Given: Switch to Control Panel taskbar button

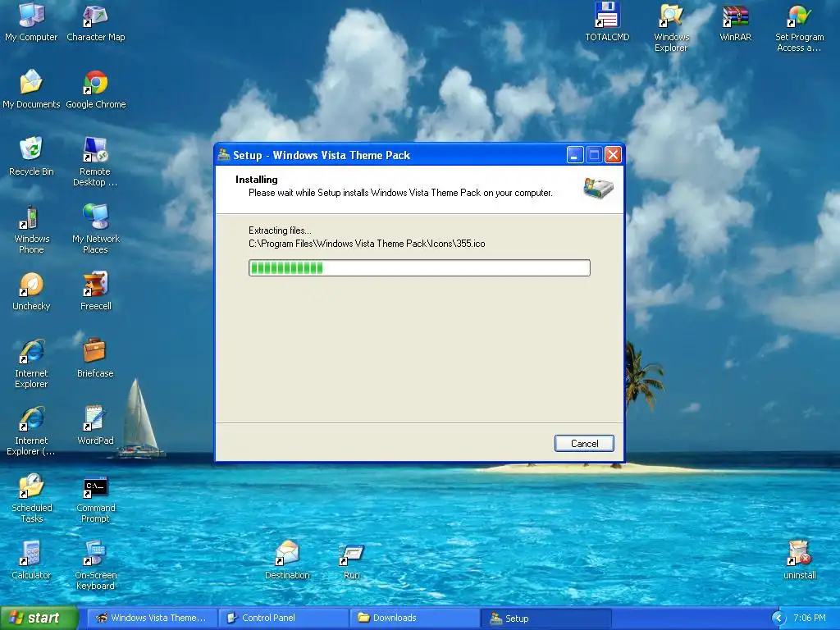Looking at the screenshot, I should [x=283, y=619].
